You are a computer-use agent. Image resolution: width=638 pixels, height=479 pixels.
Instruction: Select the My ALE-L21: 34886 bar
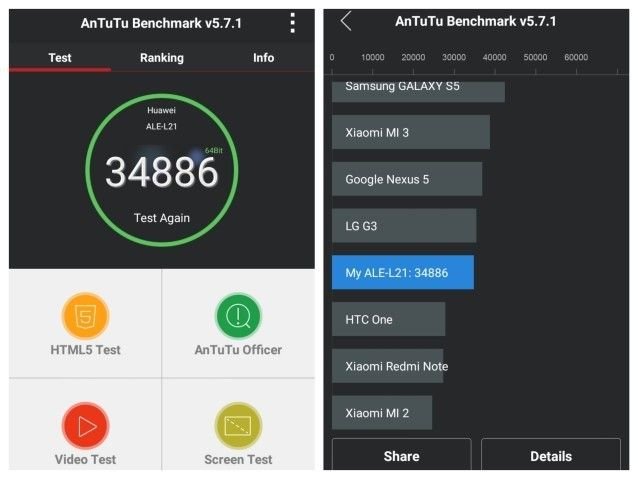(x=403, y=273)
